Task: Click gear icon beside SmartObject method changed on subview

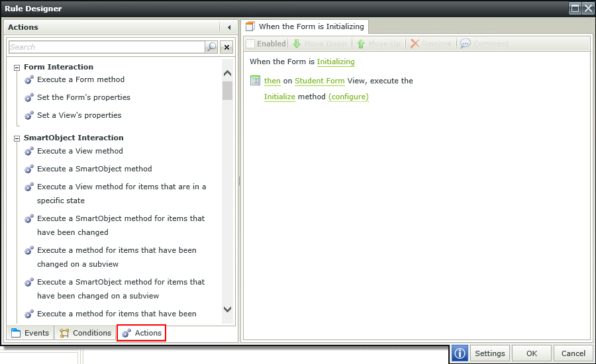Action: click(29, 283)
